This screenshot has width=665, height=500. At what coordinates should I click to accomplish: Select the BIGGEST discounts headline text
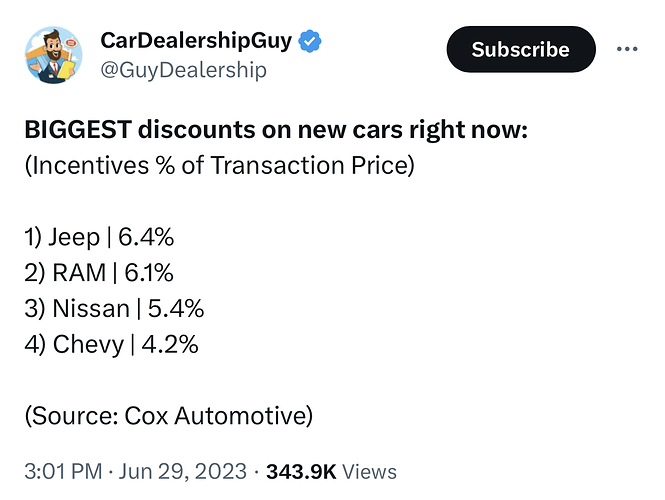point(276,130)
